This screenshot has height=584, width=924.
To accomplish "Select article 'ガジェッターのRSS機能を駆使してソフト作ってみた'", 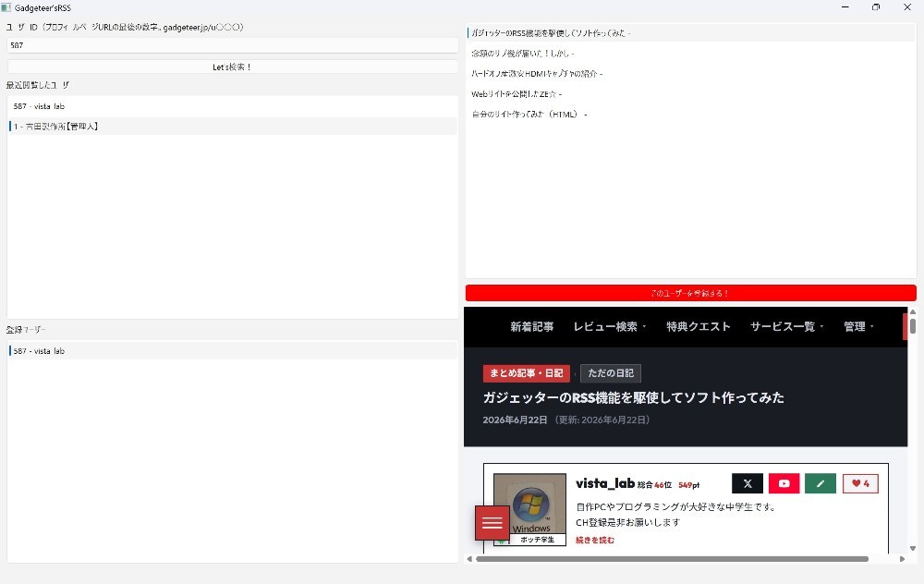I will click(x=690, y=33).
